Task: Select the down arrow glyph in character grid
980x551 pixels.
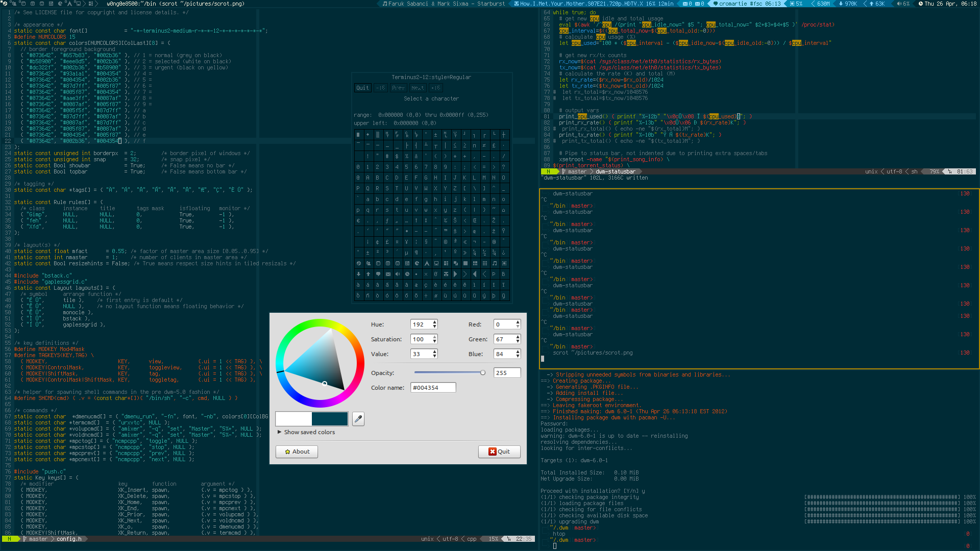Action: (x=359, y=274)
